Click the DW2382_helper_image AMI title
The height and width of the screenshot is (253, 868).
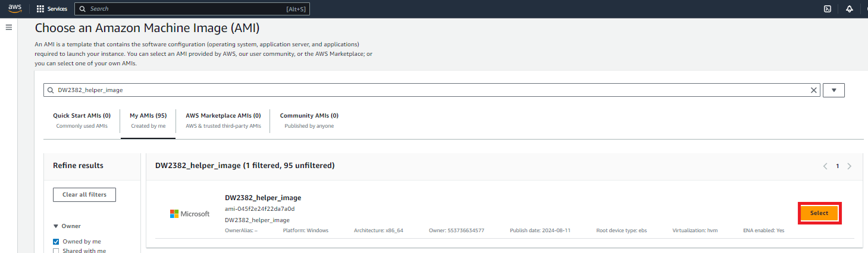[263, 198]
